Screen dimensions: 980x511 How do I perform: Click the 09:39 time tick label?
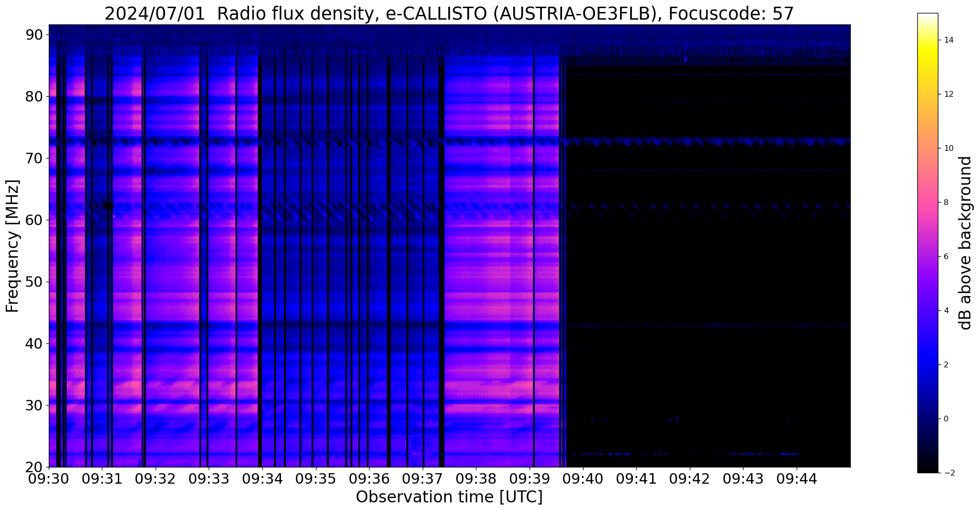point(529,479)
